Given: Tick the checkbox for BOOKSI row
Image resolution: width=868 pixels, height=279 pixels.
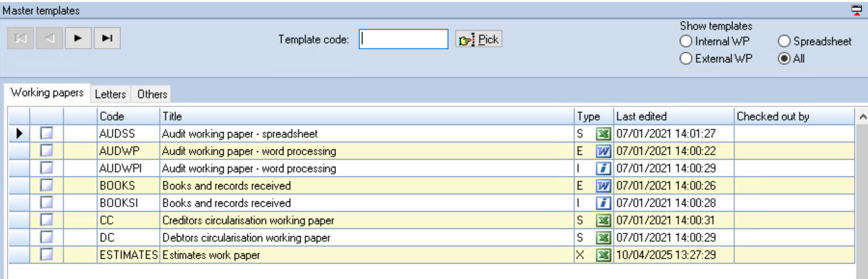Looking at the screenshot, I should (46, 203).
